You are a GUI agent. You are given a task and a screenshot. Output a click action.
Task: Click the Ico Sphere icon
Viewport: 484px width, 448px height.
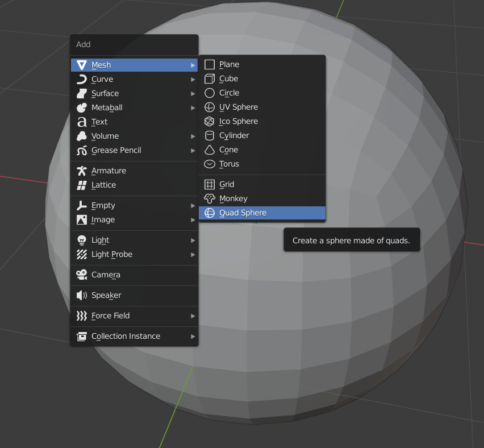pyautogui.click(x=209, y=121)
